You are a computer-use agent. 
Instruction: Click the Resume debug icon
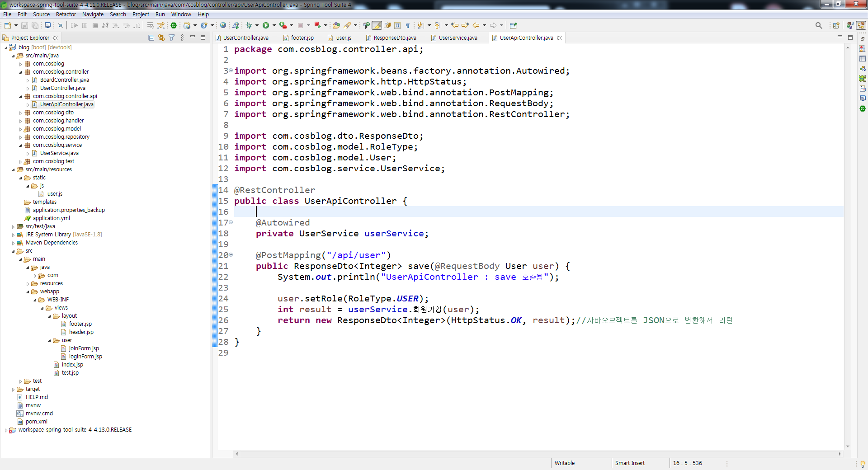tap(74, 25)
